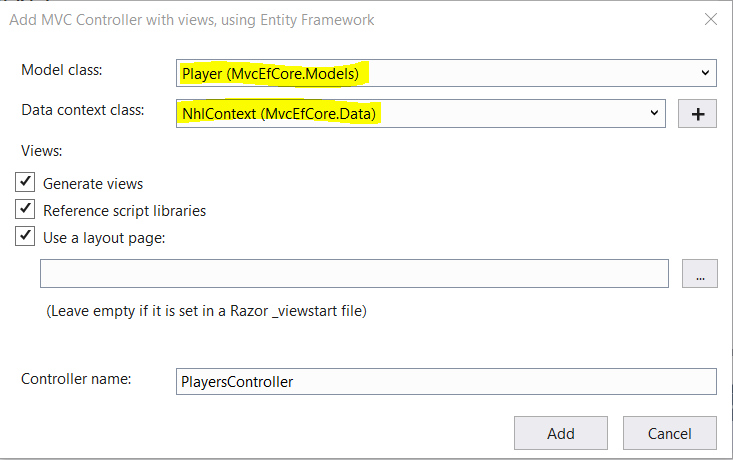Click the Controller name label
733x460 pixels.
[76, 379]
